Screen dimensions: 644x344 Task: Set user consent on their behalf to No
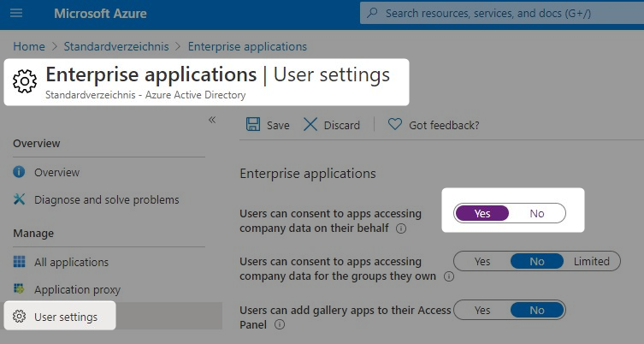537,213
